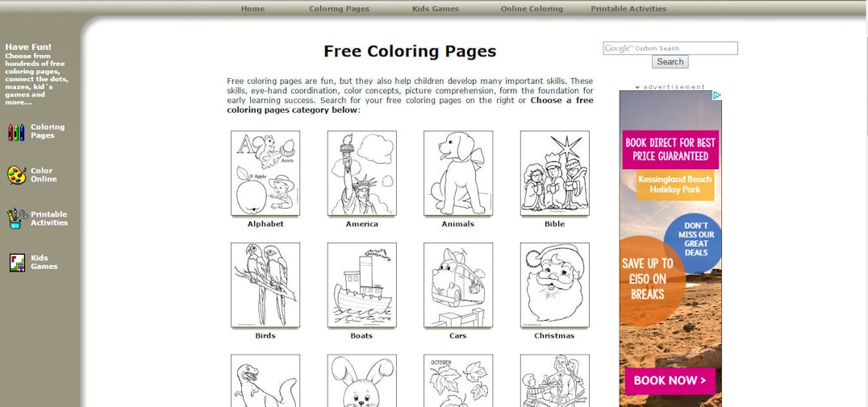
Task: Click the Cars category link text
Action: pos(458,335)
